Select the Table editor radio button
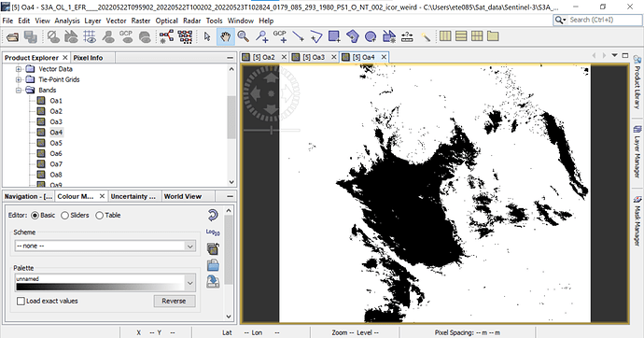 pyautogui.click(x=99, y=215)
